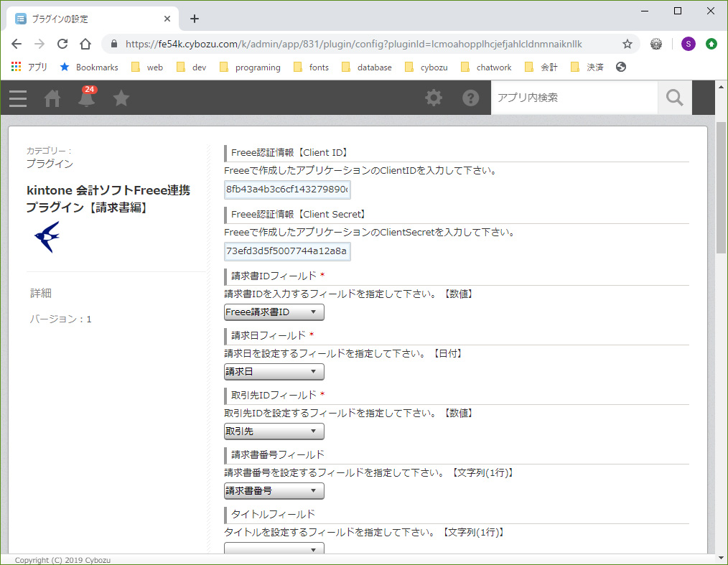Click the green update arrow icon
728x565 pixels.
coord(711,44)
